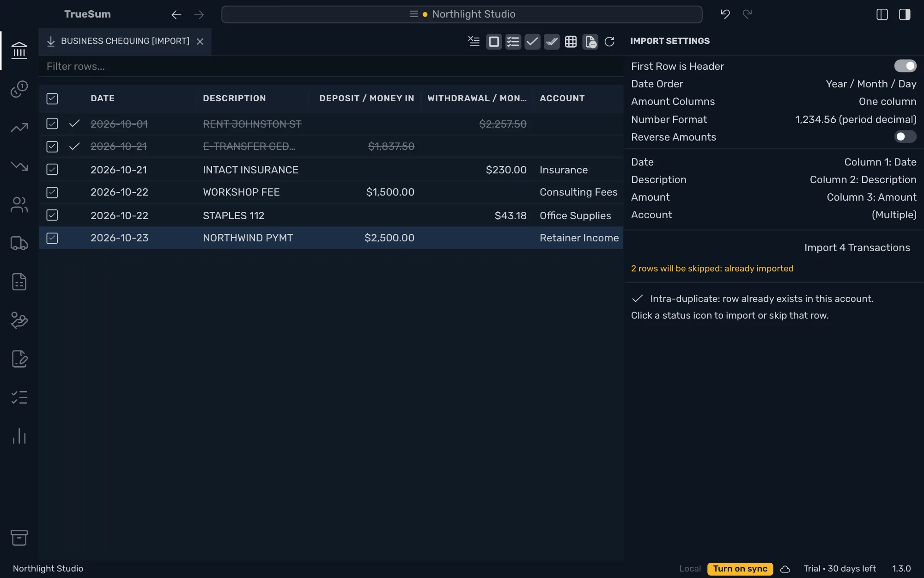This screenshot has width=924, height=578.
Task: Toggle the left sidebar layout icon
Action: 882,14
